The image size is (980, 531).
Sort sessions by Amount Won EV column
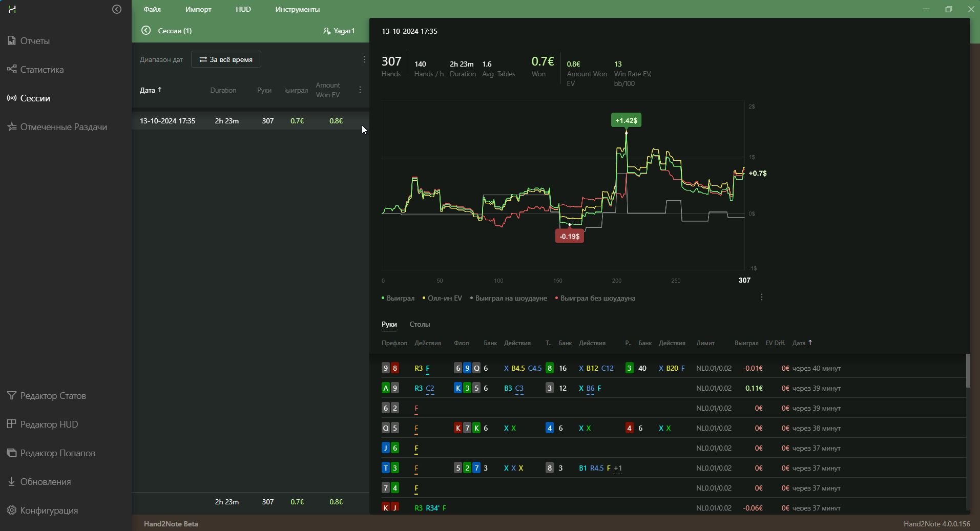(x=328, y=90)
